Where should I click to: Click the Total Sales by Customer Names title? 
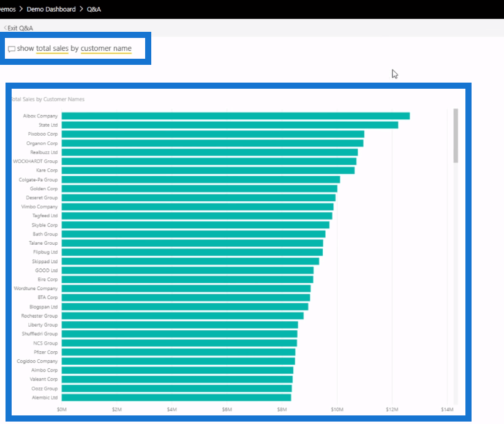coord(47,99)
